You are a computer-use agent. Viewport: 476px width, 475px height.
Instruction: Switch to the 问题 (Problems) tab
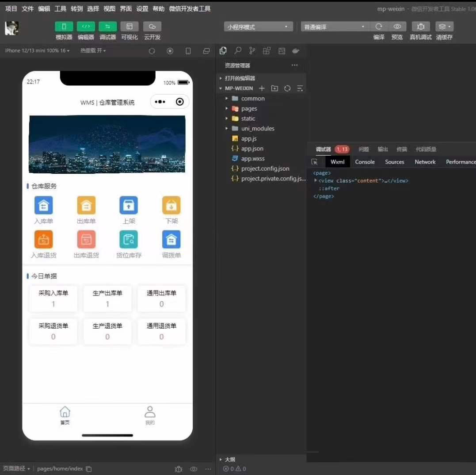coord(364,149)
